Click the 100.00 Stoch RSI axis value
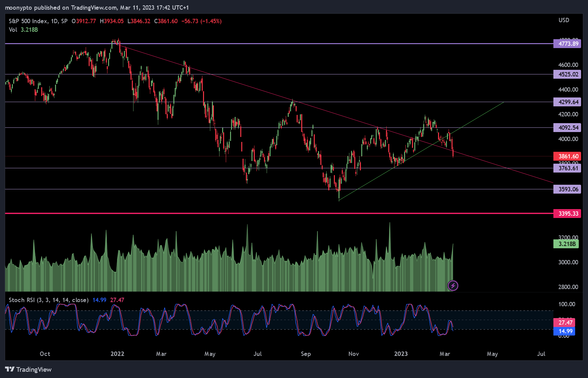The width and height of the screenshot is (588, 378). (567, 304)
